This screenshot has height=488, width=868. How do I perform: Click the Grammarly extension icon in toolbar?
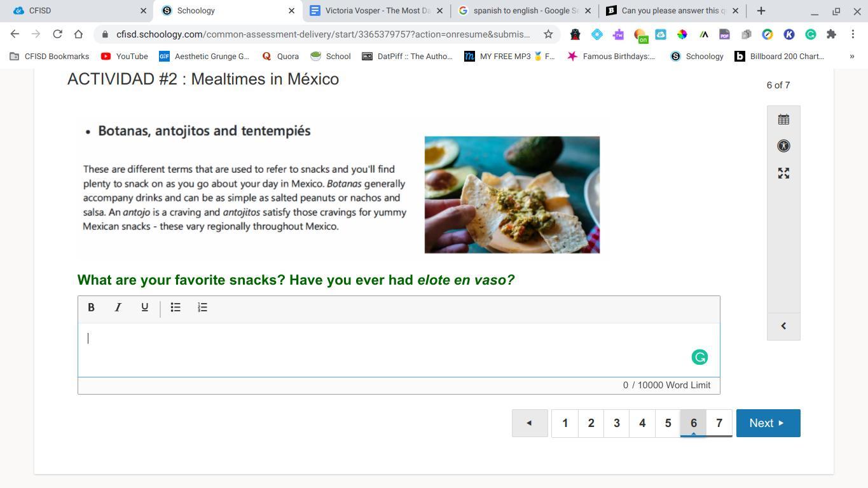click(810, 34)
